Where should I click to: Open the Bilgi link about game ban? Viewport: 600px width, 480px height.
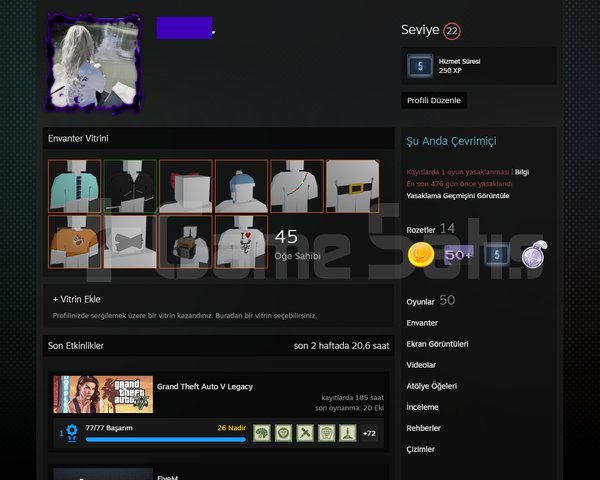click(522, 172)
